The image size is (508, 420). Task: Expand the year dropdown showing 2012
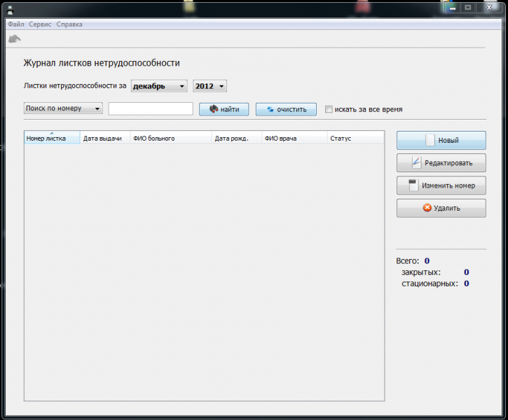pyautogui.click(x=210, y=86)
